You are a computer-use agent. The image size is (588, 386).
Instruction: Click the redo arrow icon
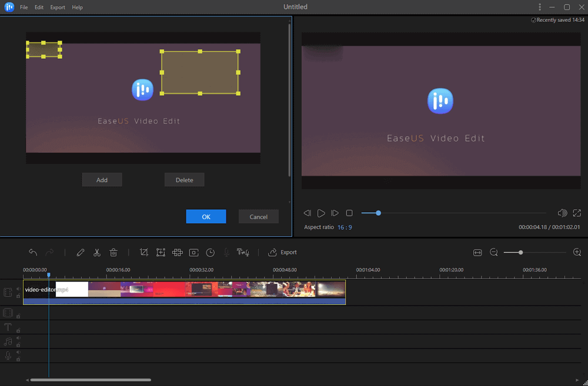pyautogui.click(x=49, y=252)
